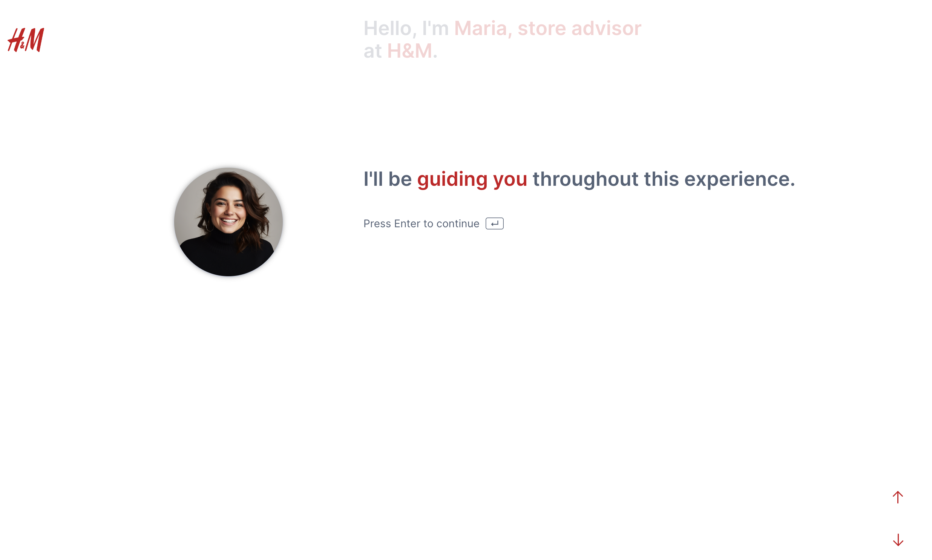Click the word 'throughout' in heading
Viewport: 932px width, 560px height.
[x=585, y=179]
